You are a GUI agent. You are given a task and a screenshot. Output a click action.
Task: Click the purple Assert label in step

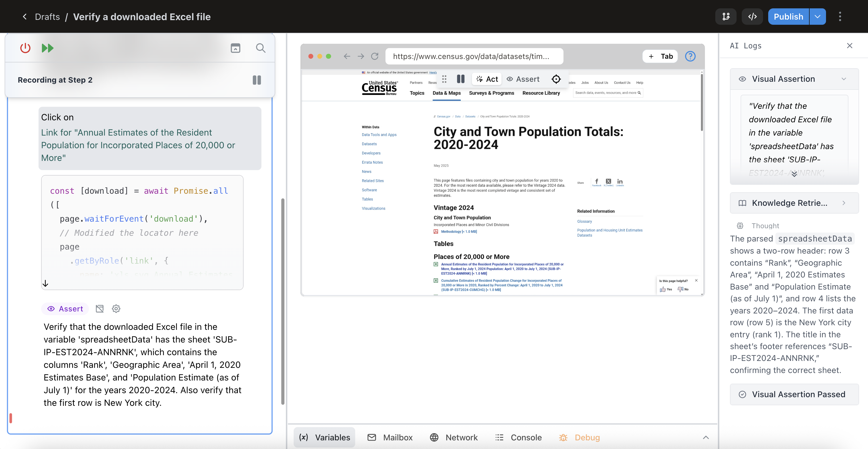point(65,309)
